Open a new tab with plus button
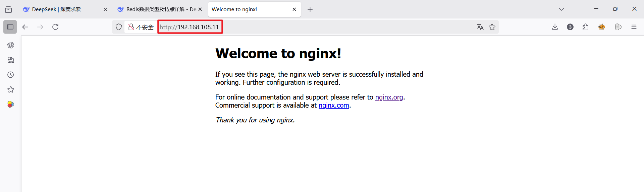The image size is (644, 192). 310,9
